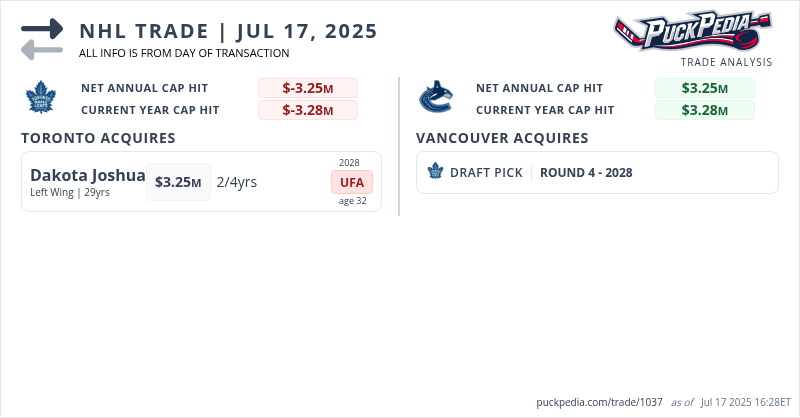Click the Trade Analysis label
This screenshot has width=800, height=418.
[726, 62]
